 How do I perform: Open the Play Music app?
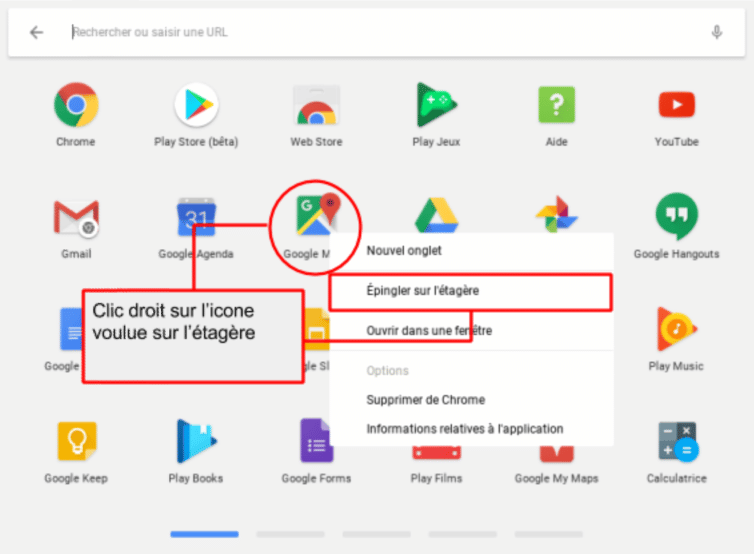676,331
